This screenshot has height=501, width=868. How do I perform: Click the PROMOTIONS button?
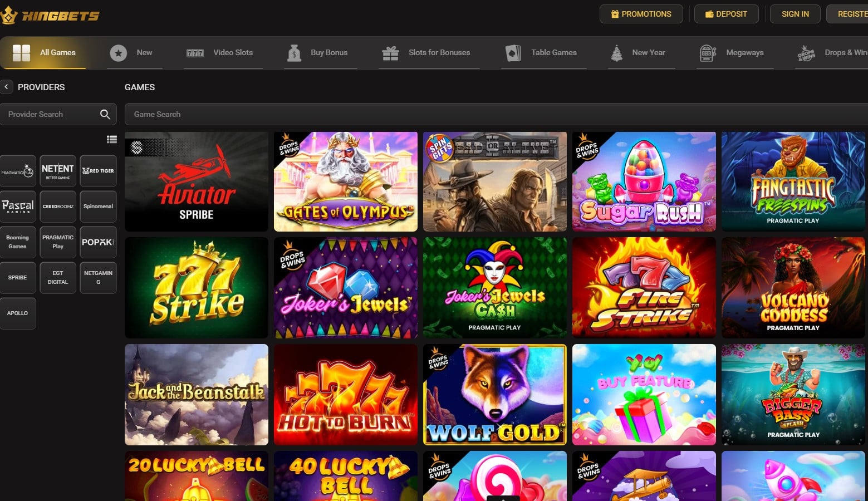641,14
